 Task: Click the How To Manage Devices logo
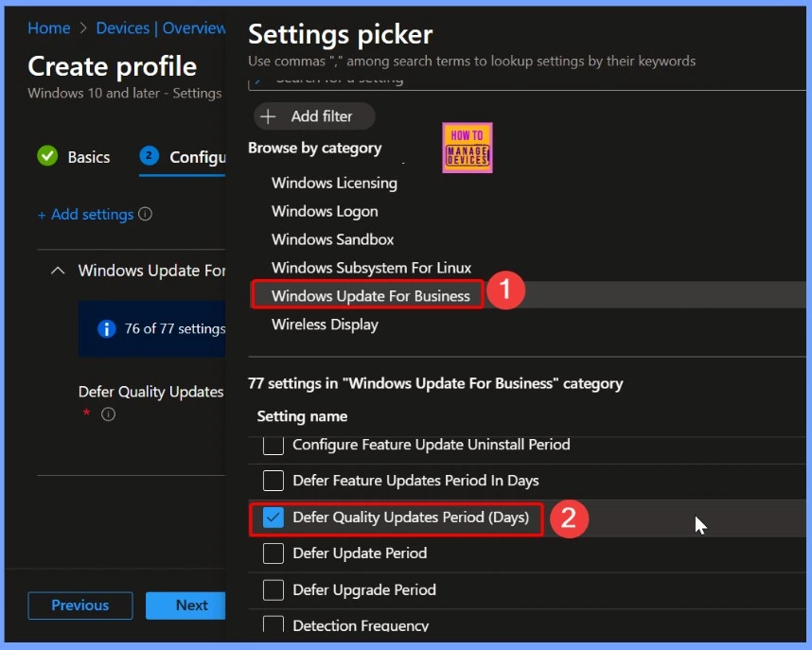467,148
